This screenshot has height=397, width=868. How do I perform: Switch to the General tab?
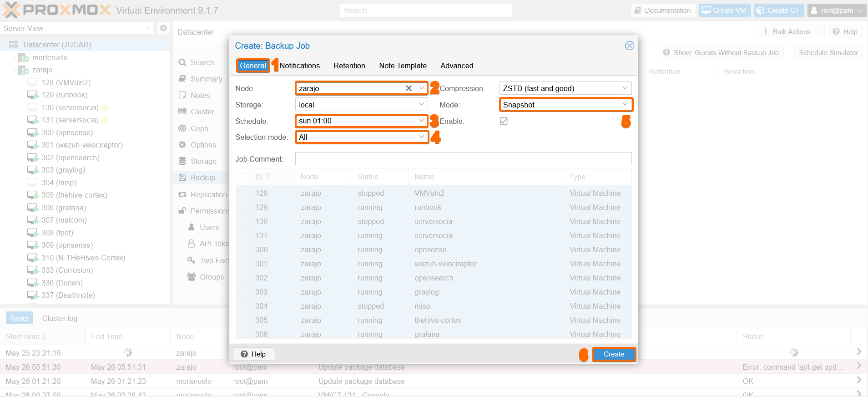(253, 66)
